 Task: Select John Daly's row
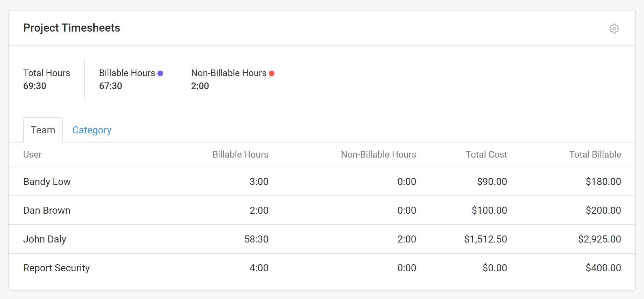tap(45, 239)
